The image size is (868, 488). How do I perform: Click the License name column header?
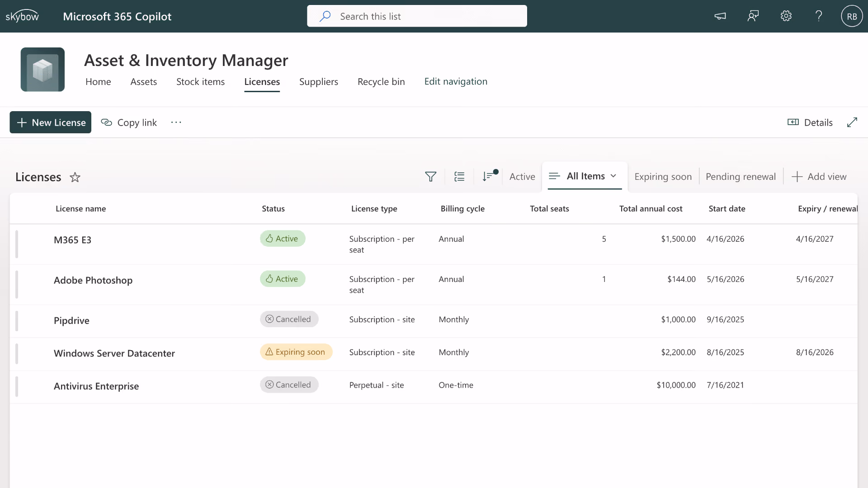click(81, 209)
